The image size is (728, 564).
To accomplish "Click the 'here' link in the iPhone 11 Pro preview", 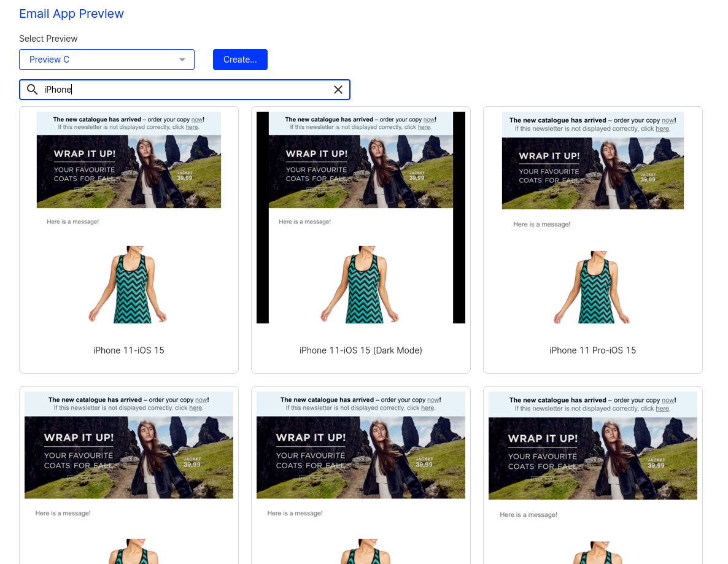I will click(662, 129).
